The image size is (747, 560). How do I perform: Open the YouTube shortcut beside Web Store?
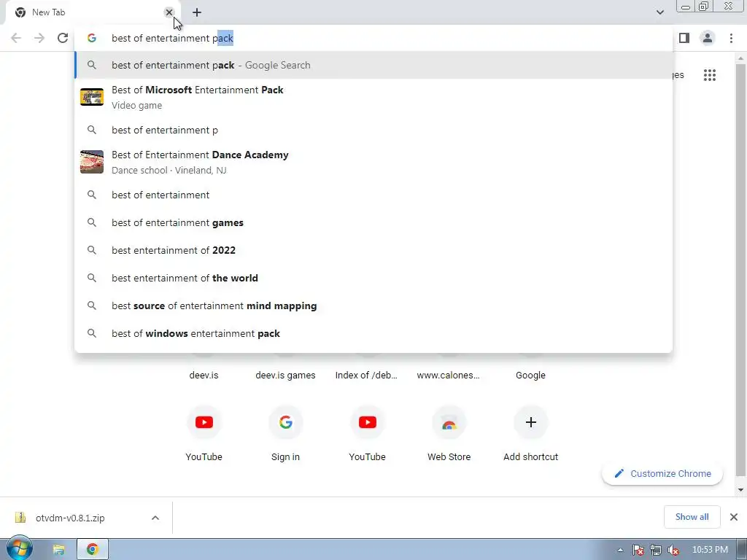click(x=368, y=422)
